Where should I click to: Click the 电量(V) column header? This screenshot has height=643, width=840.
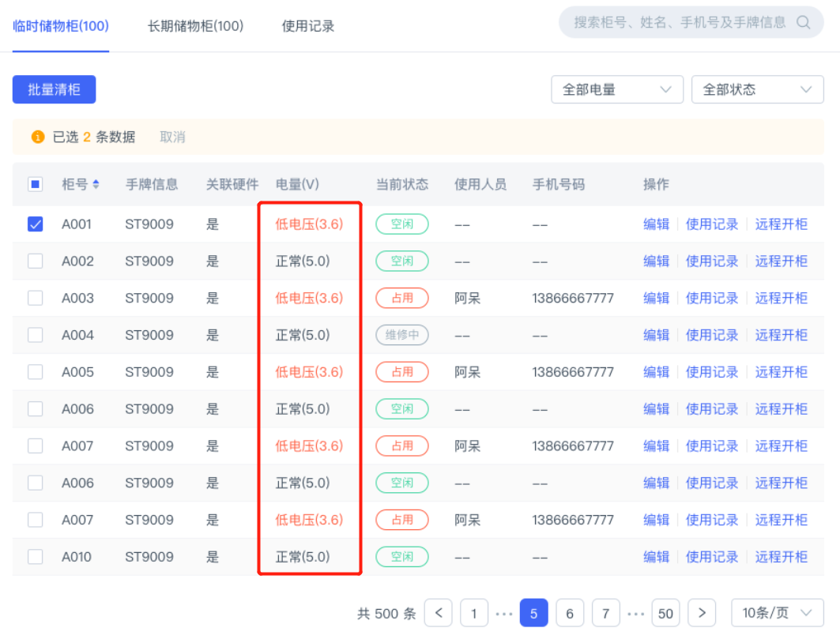297,185
